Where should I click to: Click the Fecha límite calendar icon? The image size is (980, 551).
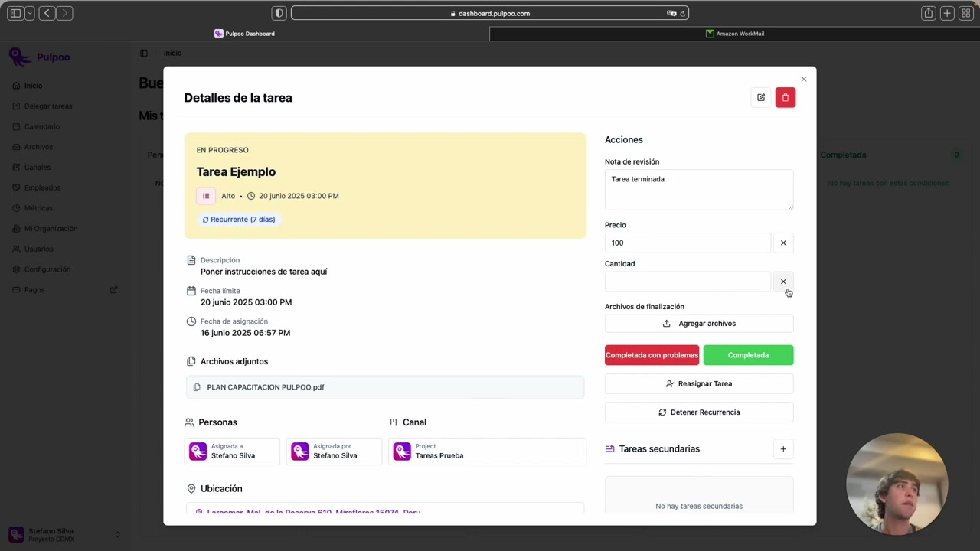[x=191, y=291]
